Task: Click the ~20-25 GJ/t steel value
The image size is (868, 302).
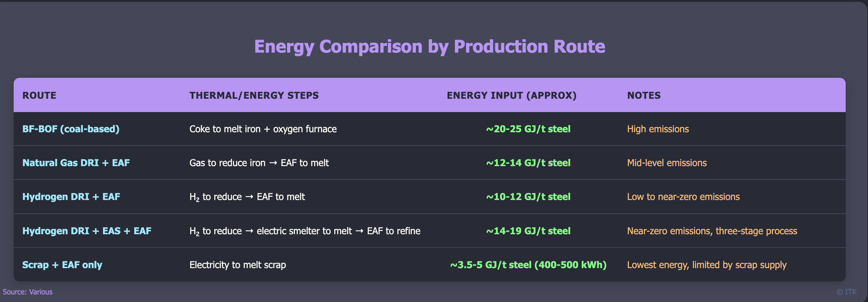Action: point(528,129)
